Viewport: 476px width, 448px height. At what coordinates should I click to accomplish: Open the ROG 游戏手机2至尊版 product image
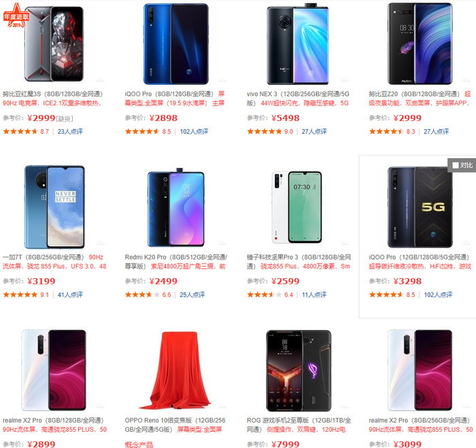point(299,371)
